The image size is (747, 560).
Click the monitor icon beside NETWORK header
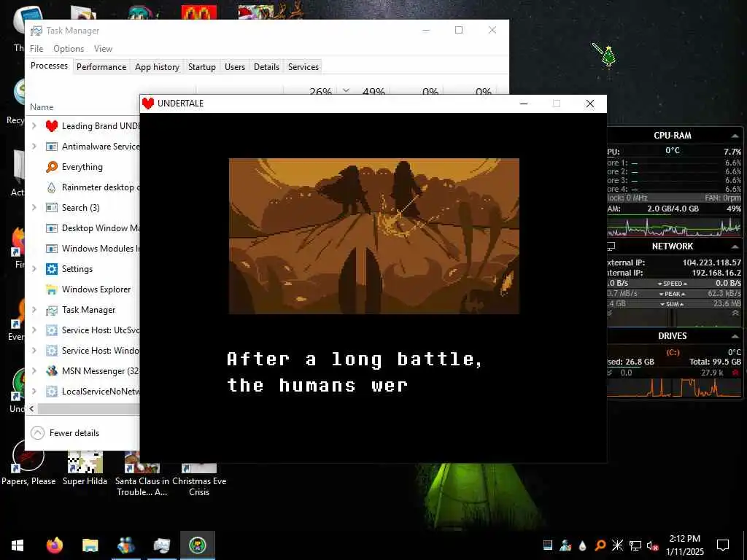tap(611, 246)
